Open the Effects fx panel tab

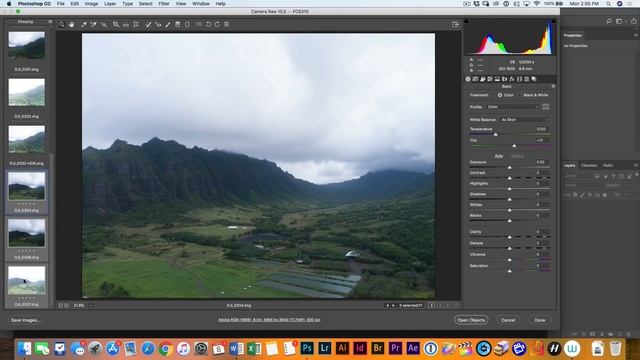512,79
